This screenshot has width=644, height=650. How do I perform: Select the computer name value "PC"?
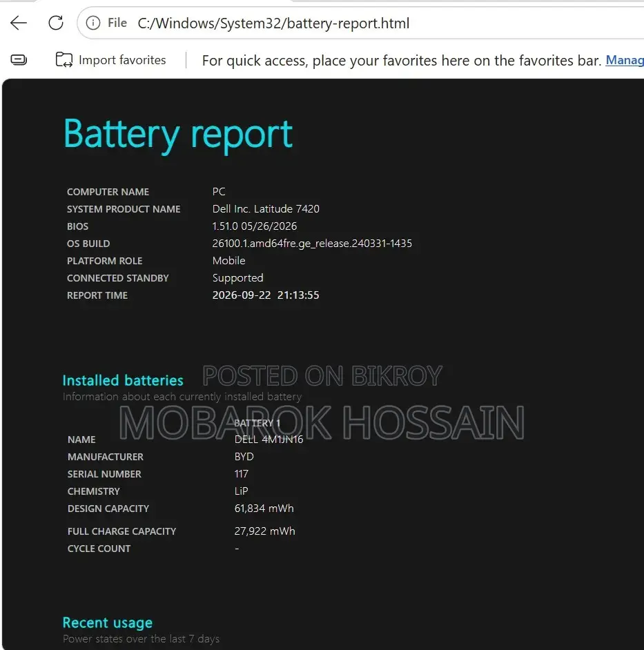click(219, 192)
